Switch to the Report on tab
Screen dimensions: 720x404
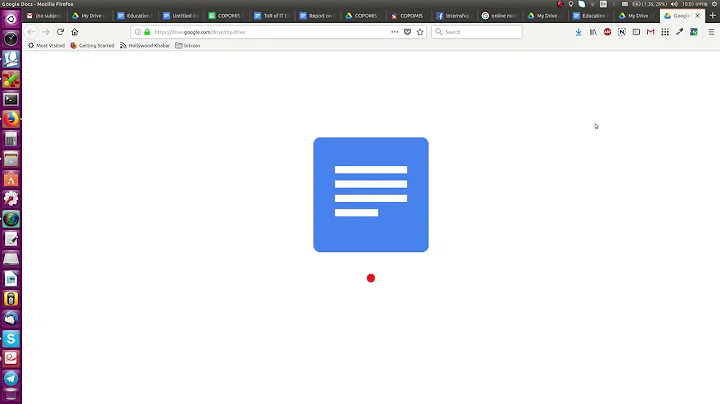[318, 16]
